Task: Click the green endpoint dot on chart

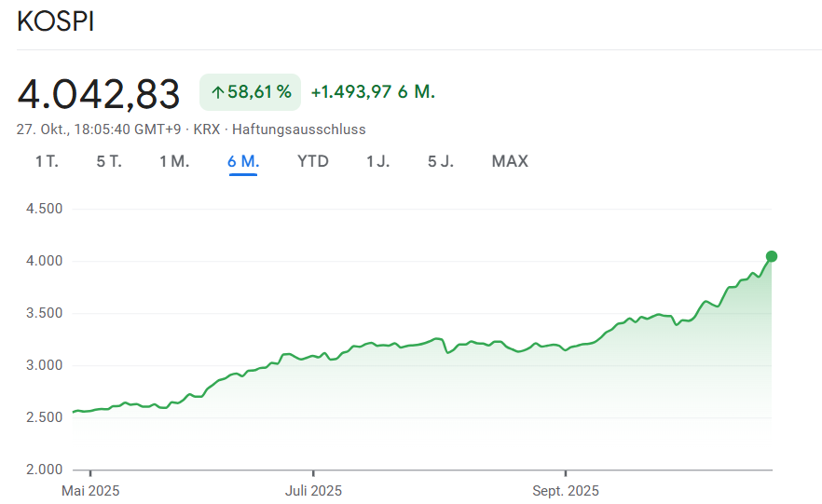Action: click(x=772, y=256)
